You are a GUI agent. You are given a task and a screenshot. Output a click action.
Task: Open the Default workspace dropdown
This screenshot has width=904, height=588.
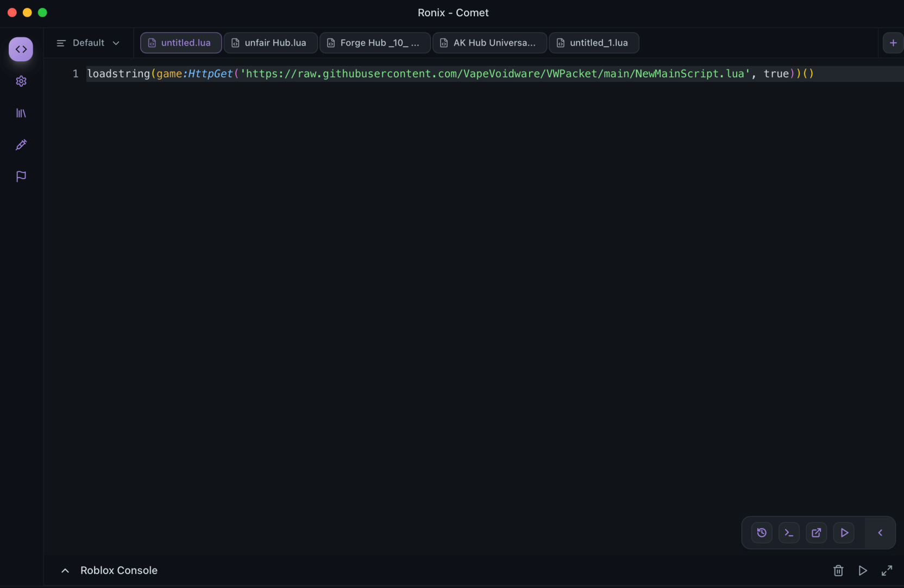[x=95, y=43]
